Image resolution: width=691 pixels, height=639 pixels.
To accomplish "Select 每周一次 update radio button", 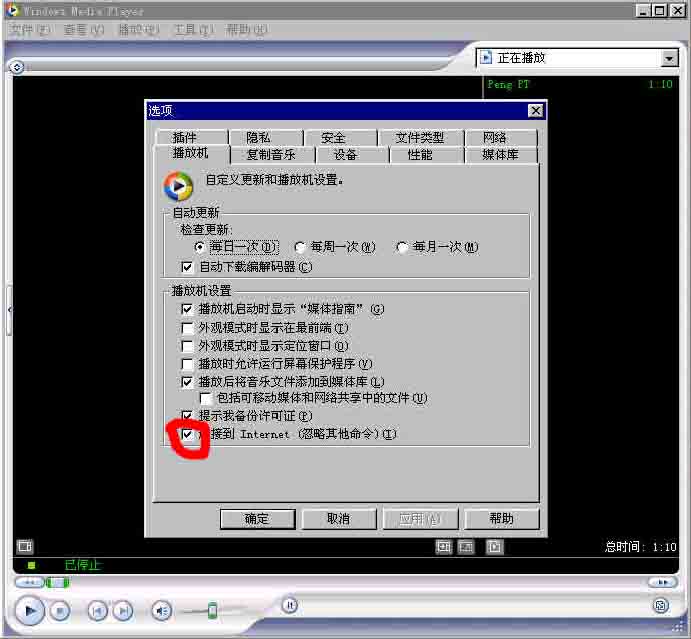I will pos(300,247).
